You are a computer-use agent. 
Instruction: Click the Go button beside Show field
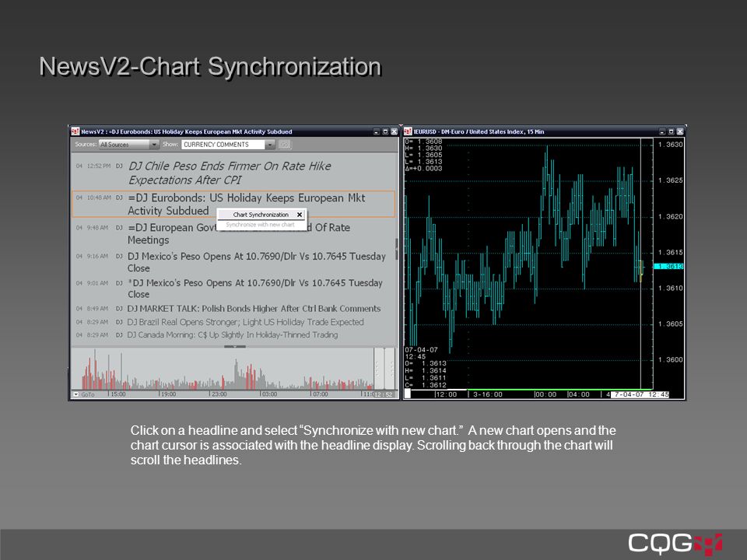[285, 145]
